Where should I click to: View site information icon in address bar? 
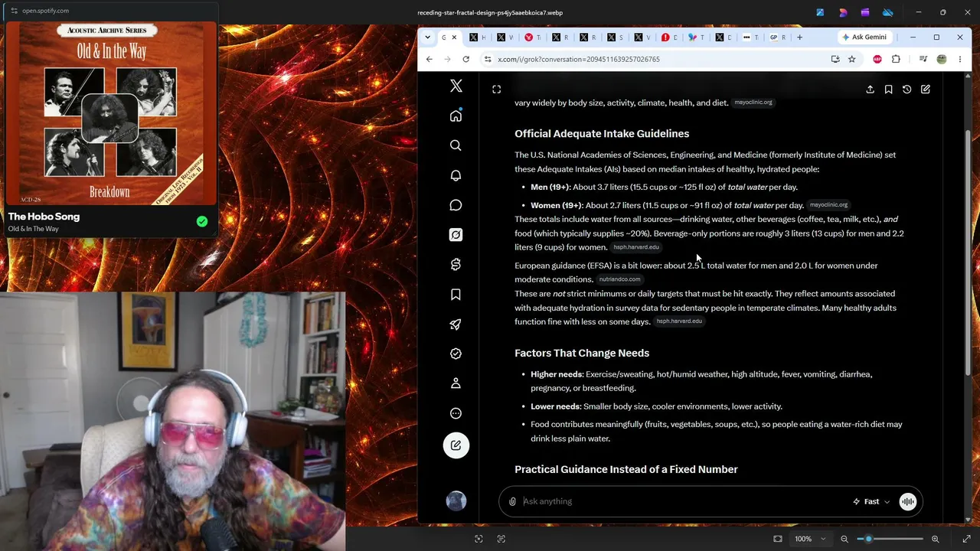click(x=488, y=59)
